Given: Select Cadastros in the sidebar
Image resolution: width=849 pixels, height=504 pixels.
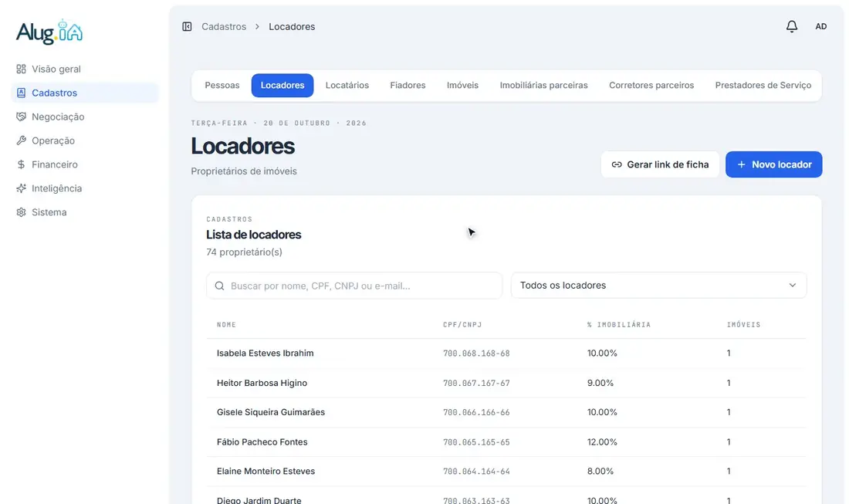Looking at the screenshot, I should coord(85,93).
